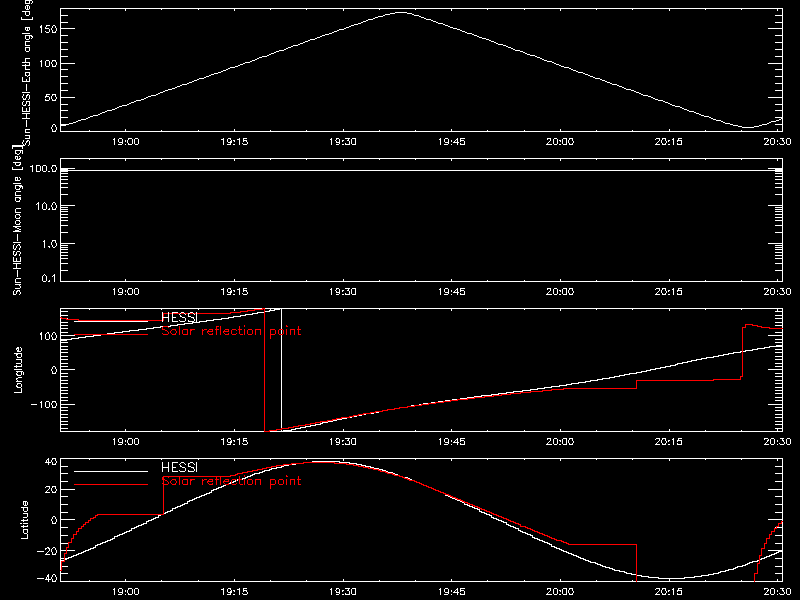Click the 0.1 tick on Moon angle axis

tap(49, 278)
